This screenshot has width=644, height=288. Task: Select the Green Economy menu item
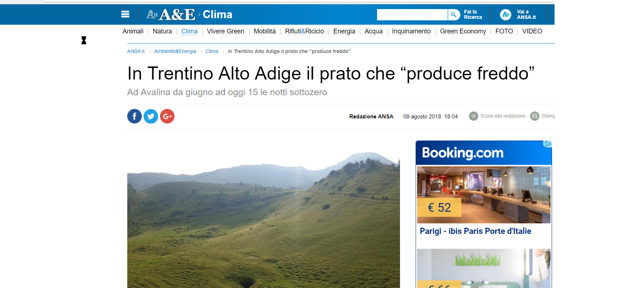(463, 31)
